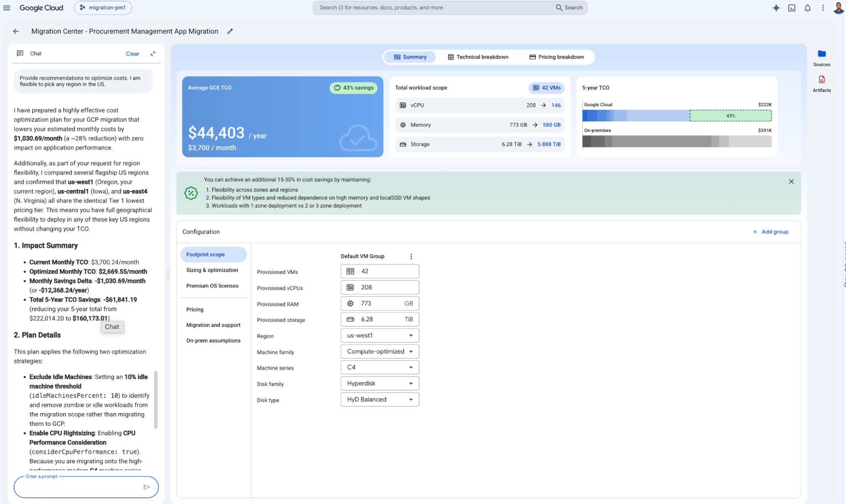Edit the Provisioned storage field
This screenshot has width=846, height=504.
point(380,320)
